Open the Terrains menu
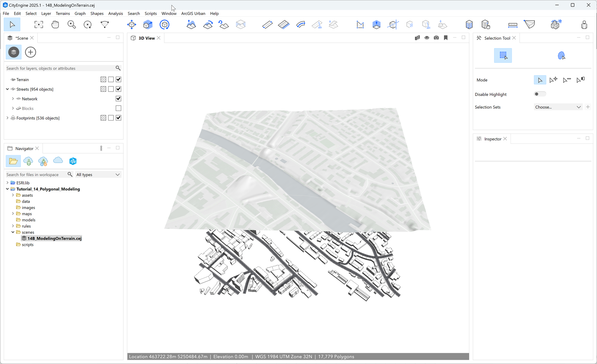Viewport: 597px width, 364px height. coord(63,13)
